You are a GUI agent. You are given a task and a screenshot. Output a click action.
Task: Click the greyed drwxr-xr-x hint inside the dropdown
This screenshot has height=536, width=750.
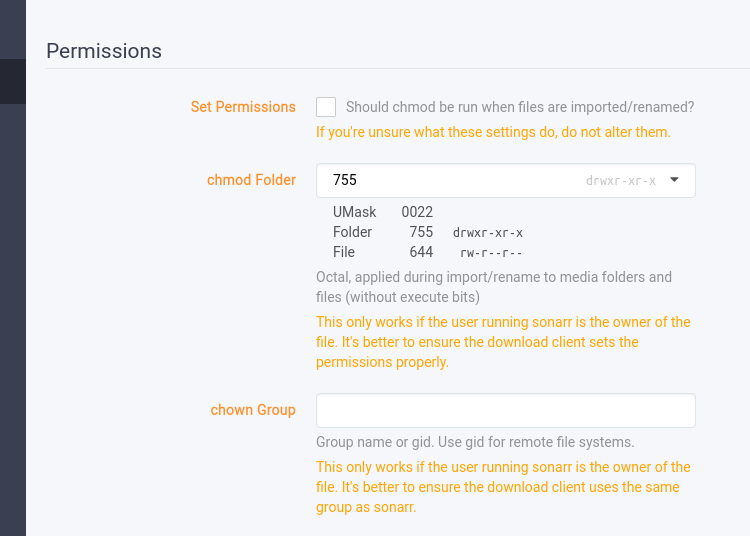pyautogui.click(x=621, y=181)
